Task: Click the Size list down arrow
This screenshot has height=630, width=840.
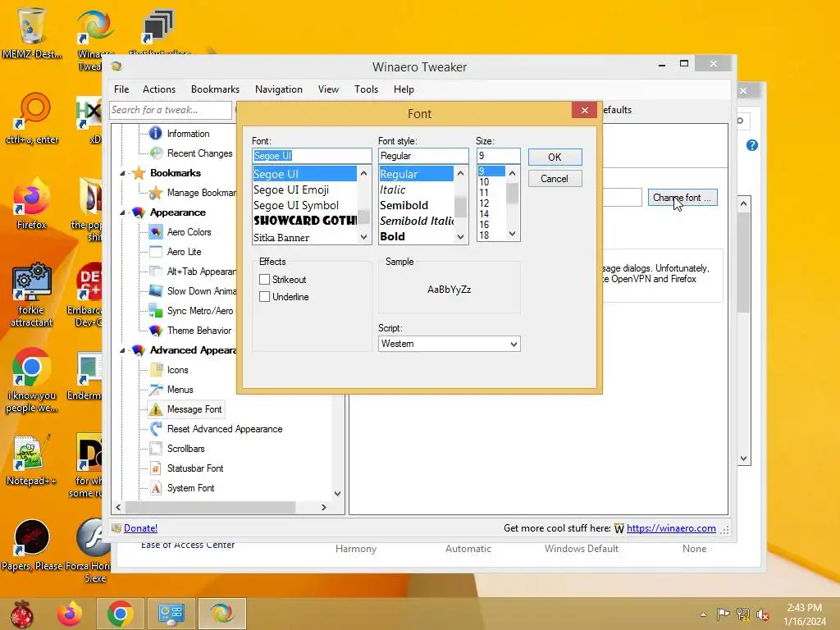Action: coord(512,234)
